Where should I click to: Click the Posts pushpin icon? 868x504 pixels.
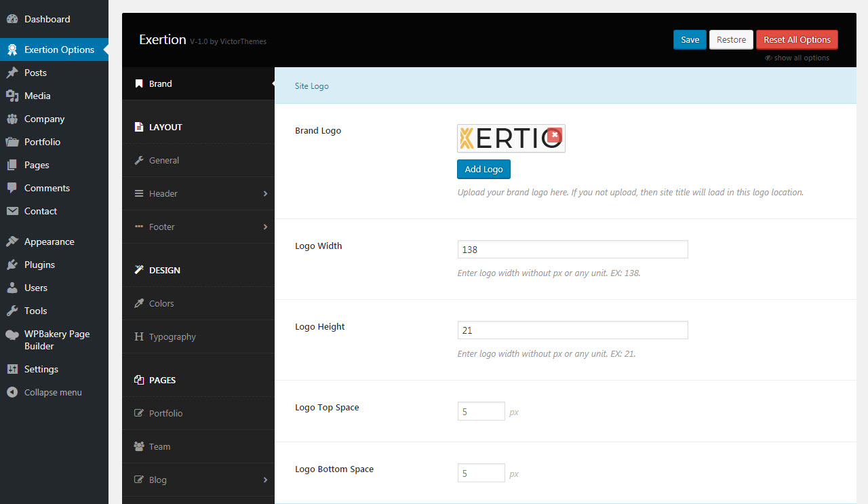pyautogui.click(x=12, y=73)
